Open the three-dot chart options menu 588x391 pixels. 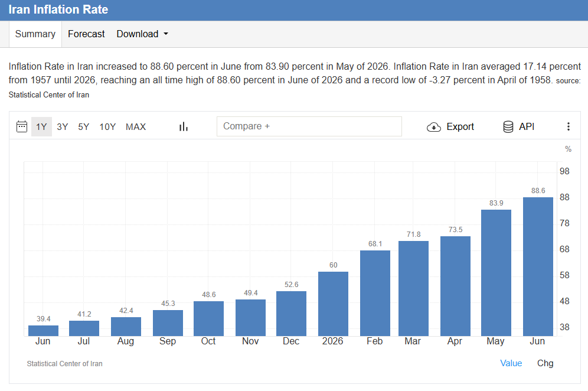point(569,126)
